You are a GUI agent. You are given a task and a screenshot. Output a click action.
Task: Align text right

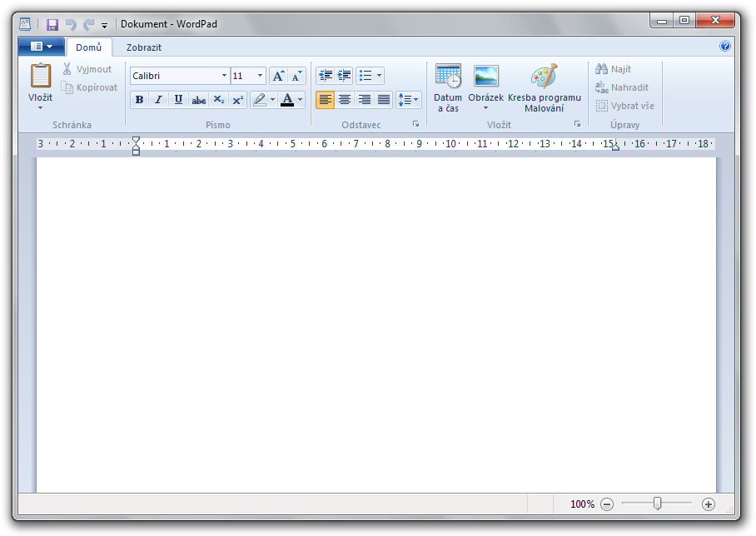[x=364, y=100]
